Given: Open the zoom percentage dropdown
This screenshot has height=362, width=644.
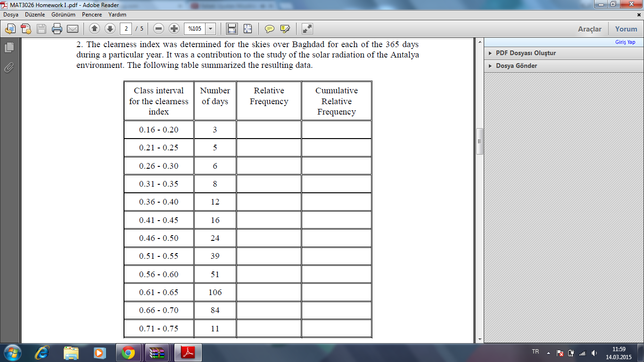Looking at the screenshot, I should tap(211, 28).
